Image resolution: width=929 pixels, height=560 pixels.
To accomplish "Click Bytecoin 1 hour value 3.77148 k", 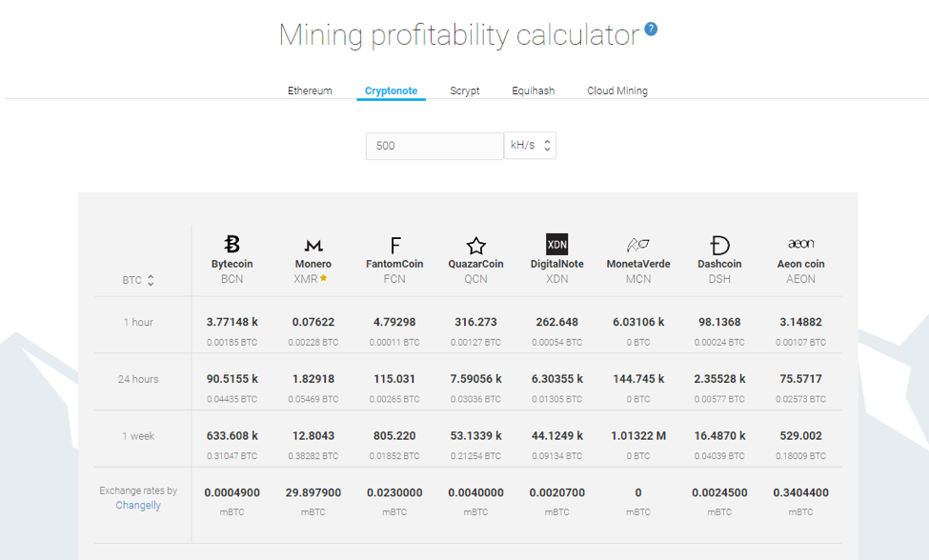I will (232, 322).
